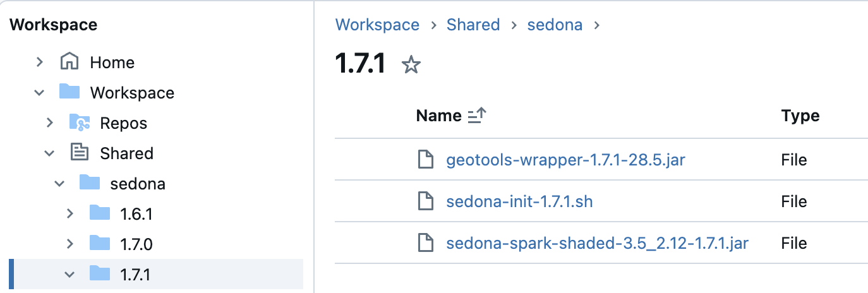Expand the Repos node chevron
Screen dimensions: 868x293
49,123
